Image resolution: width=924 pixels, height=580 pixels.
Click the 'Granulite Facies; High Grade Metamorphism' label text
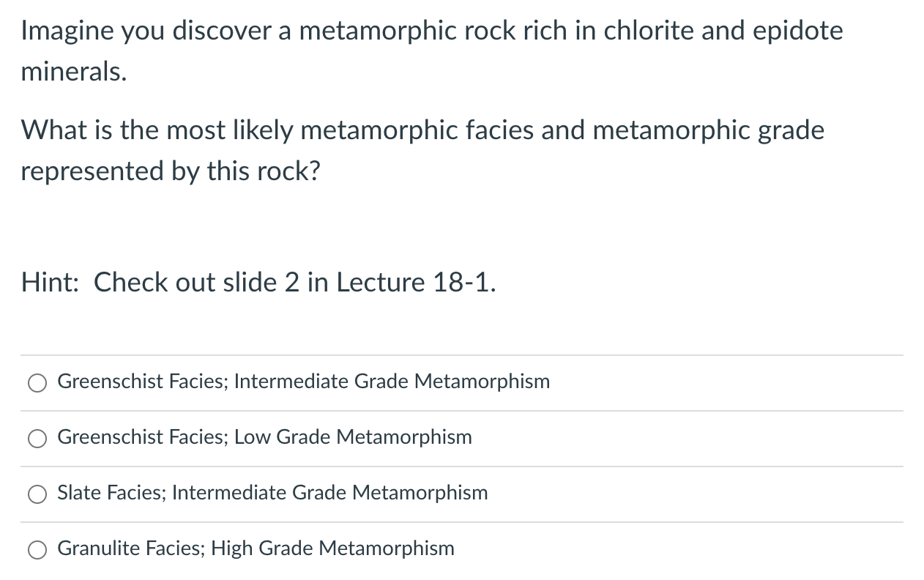tap(256, 549)
